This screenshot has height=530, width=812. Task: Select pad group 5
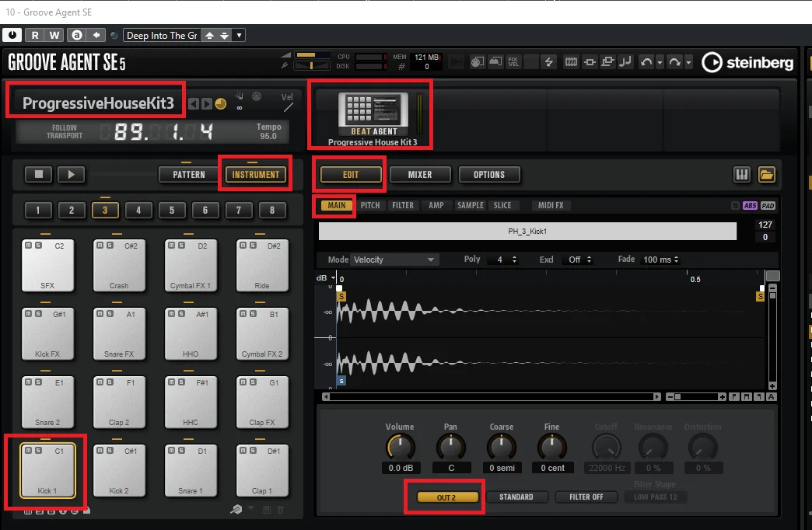point(171,210)
